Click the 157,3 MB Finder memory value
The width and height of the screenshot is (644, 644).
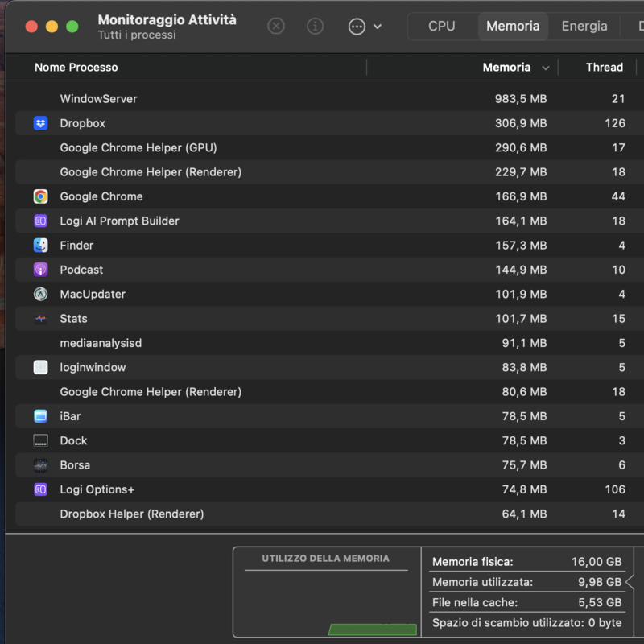[x=521, y=246]
